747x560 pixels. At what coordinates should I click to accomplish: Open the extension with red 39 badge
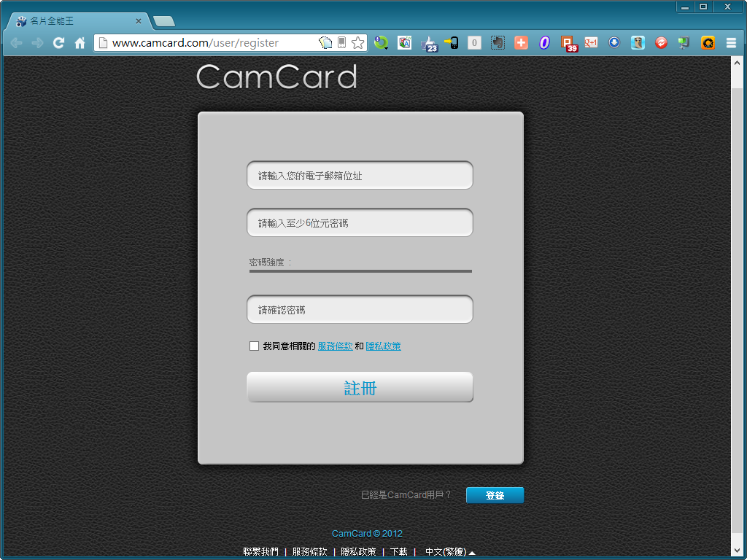[x=569, y=44]
